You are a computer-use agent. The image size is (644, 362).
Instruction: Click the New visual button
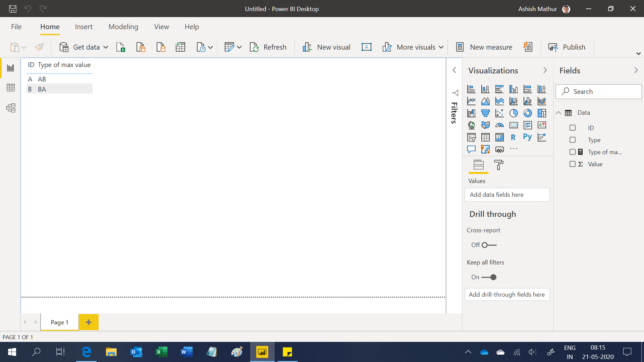(x=326, y=47)
